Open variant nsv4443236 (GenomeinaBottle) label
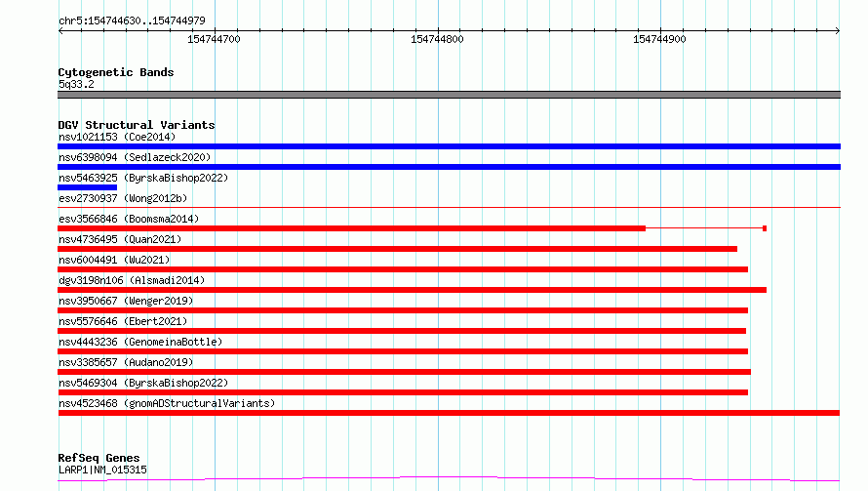The image size is (868, 491). coord(140,342)
